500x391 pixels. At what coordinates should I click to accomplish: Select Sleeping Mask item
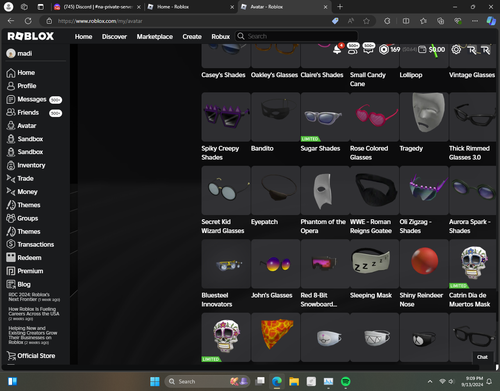(x=375, y=264)
